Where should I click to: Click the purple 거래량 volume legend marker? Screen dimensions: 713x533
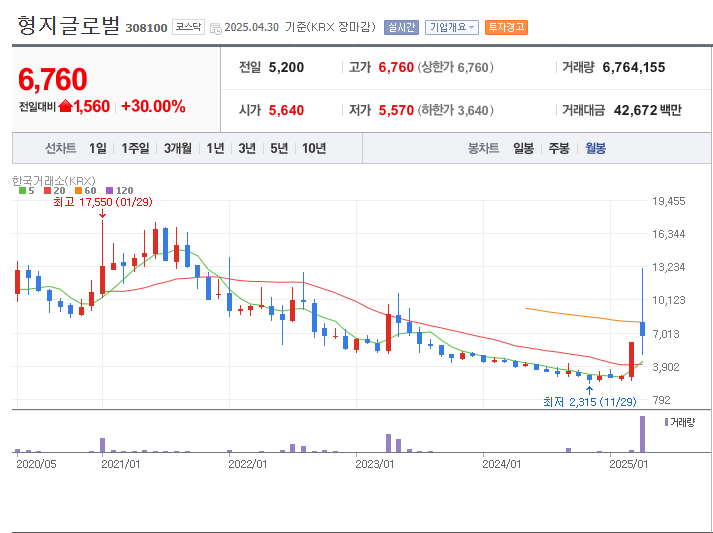pyautogui.click(x=666, y=422)
